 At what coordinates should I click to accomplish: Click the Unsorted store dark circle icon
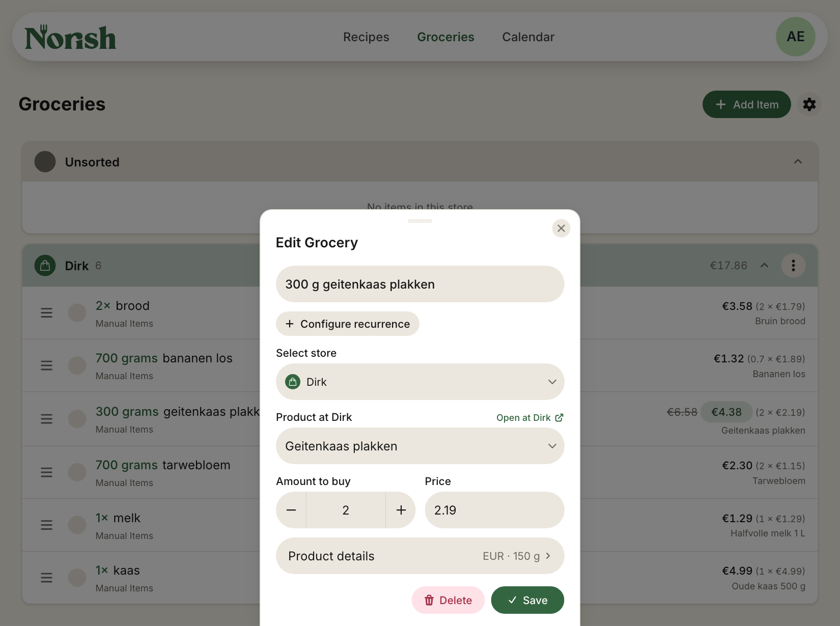pos(45,162)
